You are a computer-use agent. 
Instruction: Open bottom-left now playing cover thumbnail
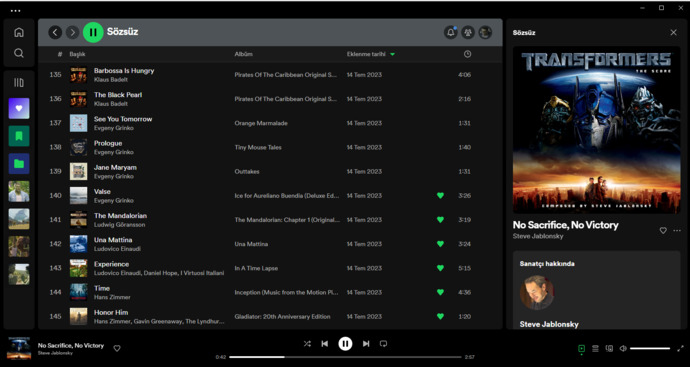(19, 348)
